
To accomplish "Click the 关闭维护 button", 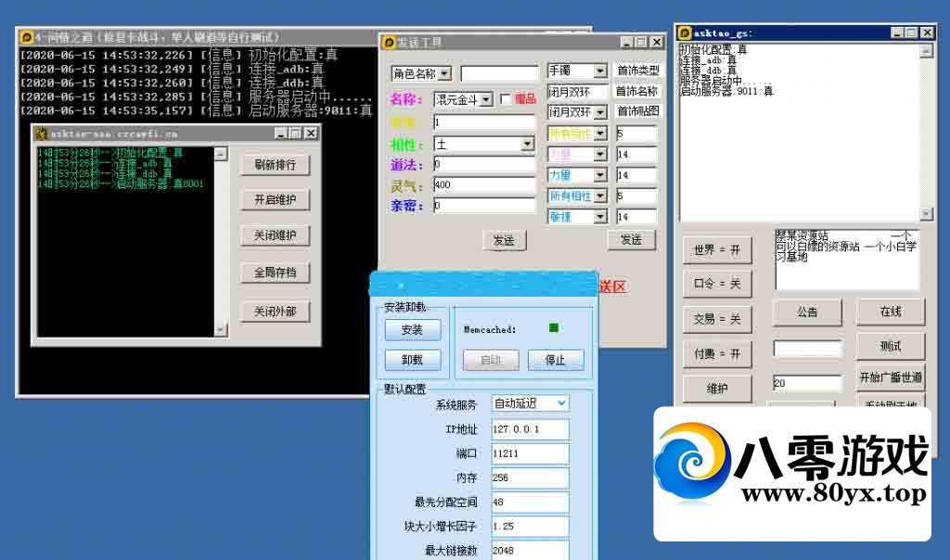I will tap(275, 235).
